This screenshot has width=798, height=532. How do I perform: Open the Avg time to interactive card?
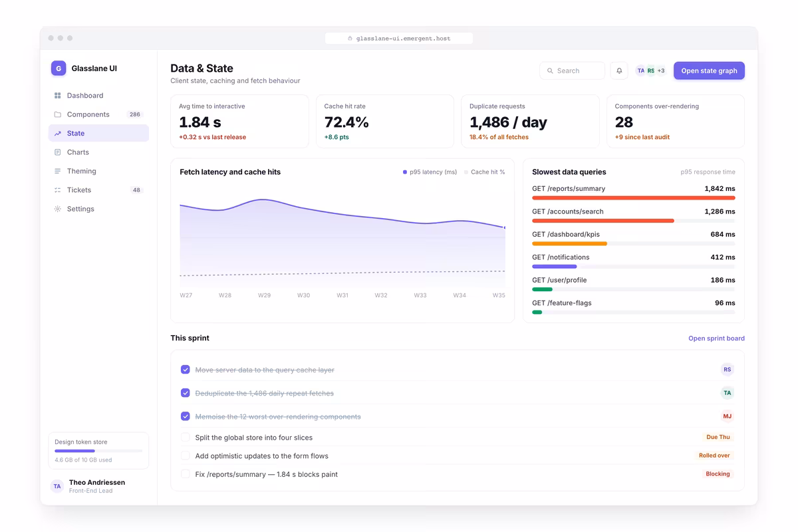(239, 121)
